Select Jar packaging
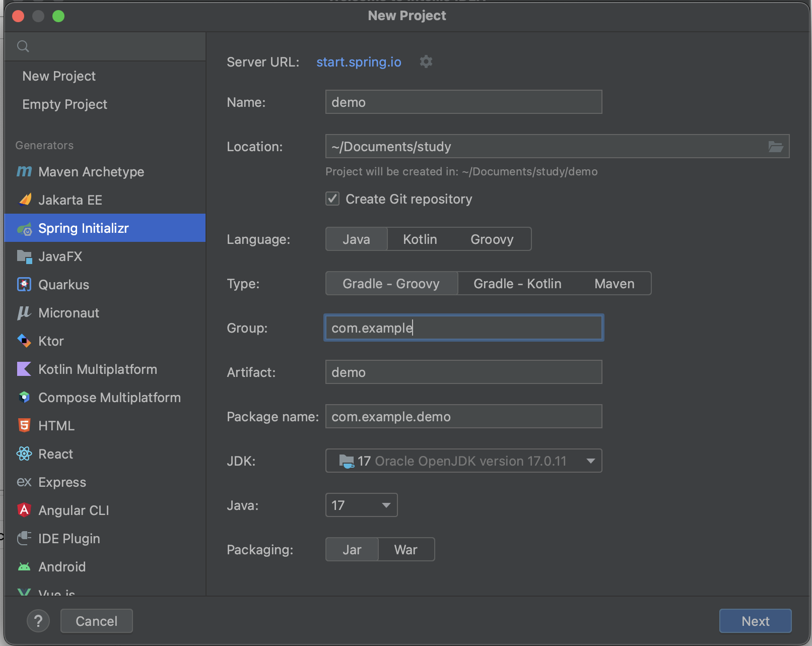 (352, 550)
